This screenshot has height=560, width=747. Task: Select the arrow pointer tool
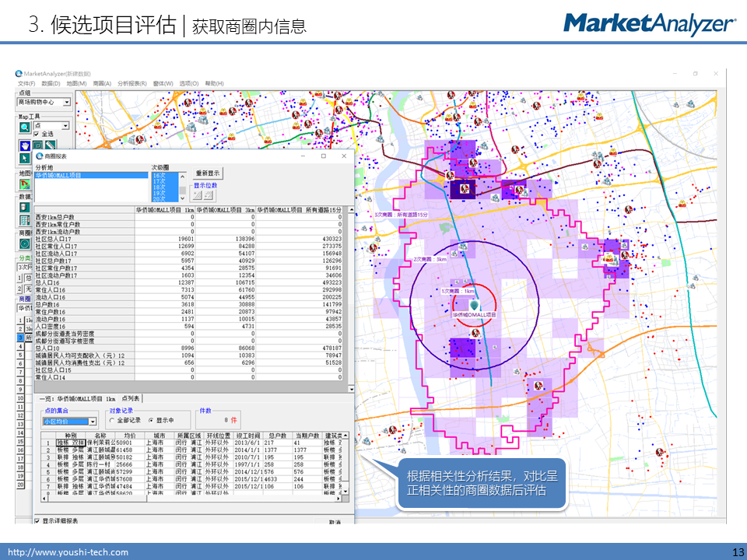click(x=25, y=158)
